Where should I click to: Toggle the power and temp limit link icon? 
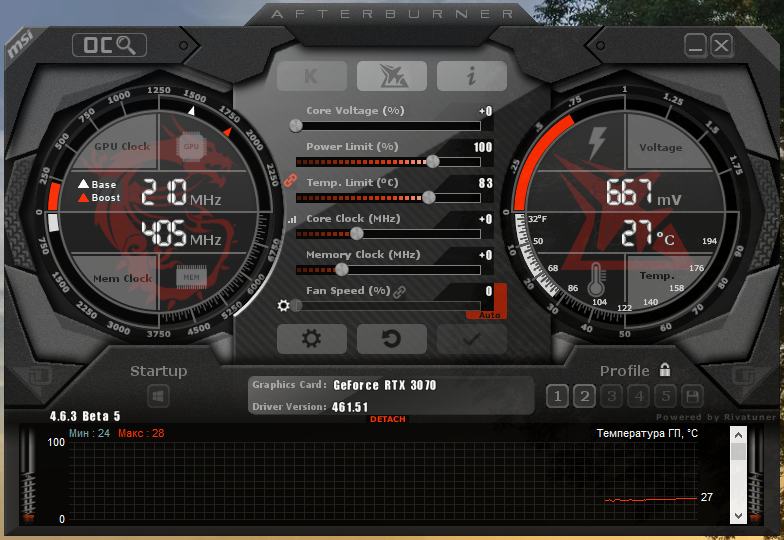(290, 180)
